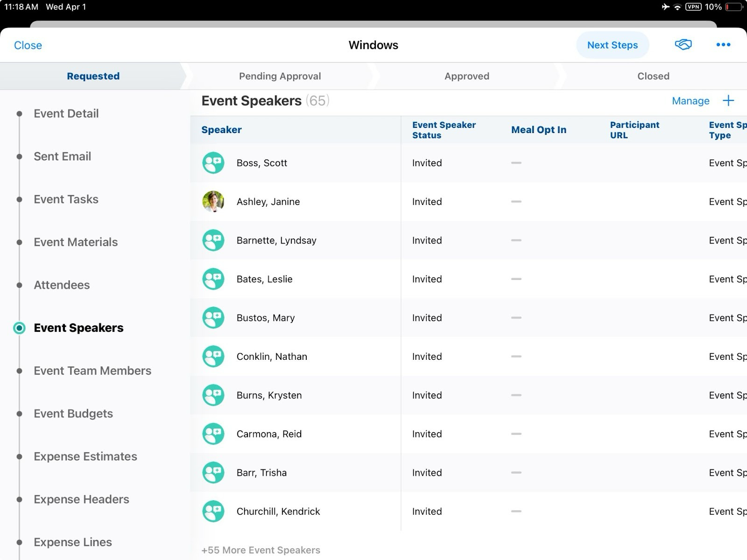Tap the Manage link
747x560 pixels.
tap(691, 101)
